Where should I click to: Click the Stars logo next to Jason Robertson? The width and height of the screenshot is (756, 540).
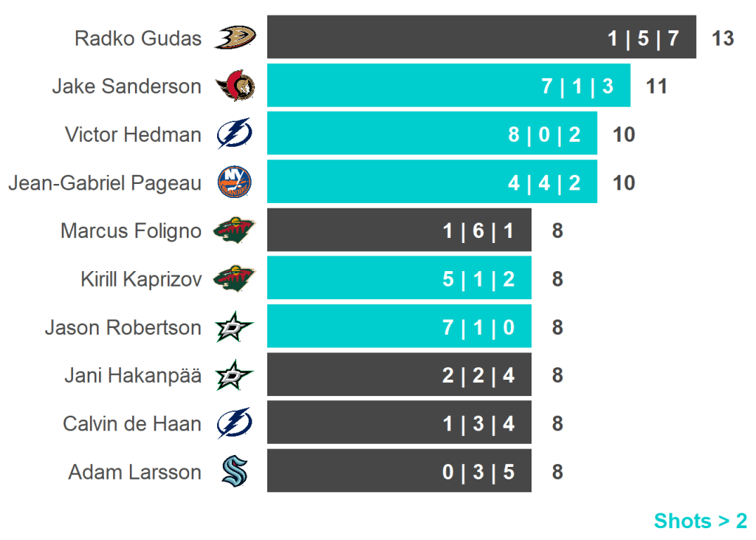coord(235,327)
